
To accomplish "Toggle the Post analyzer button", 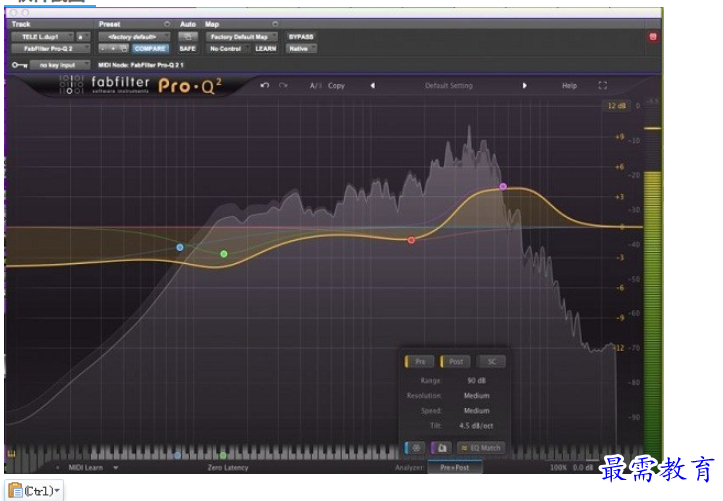I will pyautogui.click(x=456, y=361).
